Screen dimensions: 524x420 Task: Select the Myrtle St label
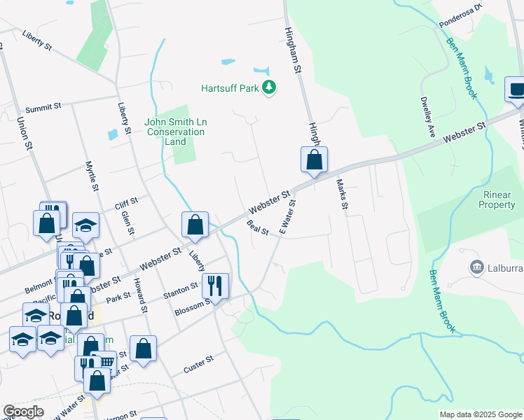click(92, 176)
